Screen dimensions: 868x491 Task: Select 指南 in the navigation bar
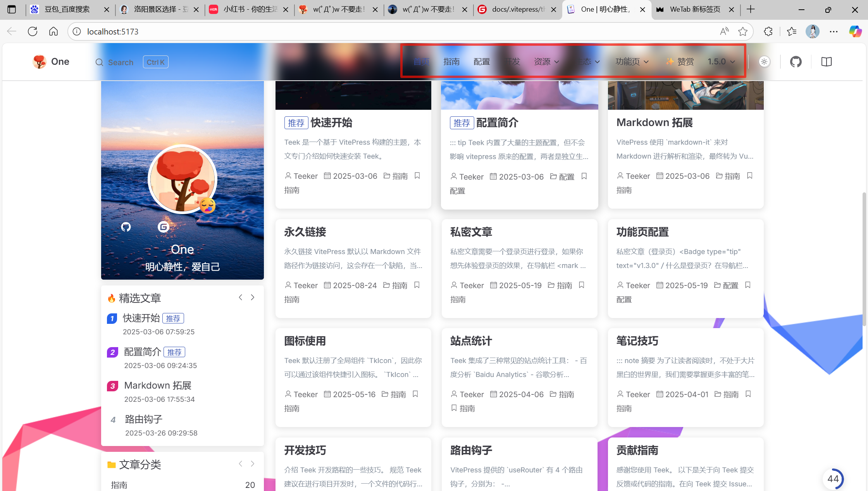[451, 62]
